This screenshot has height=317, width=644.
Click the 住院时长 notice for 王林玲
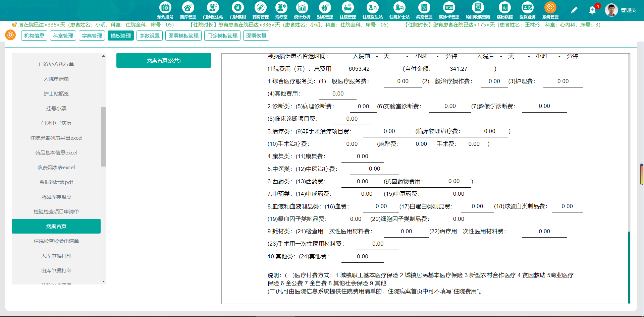(502, 25)
